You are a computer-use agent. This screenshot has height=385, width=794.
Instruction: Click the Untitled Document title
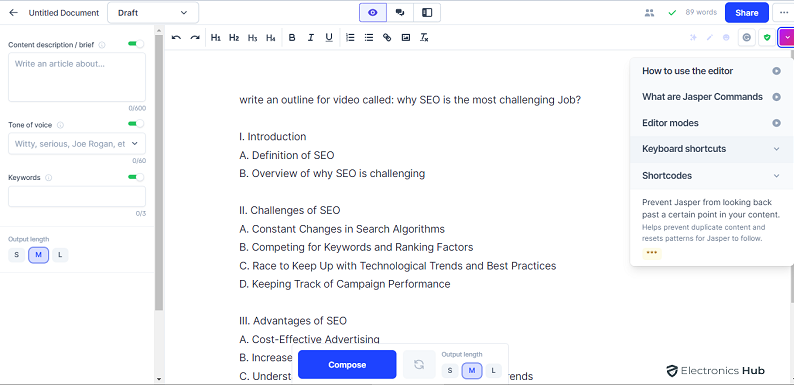(x=64, y=13)
